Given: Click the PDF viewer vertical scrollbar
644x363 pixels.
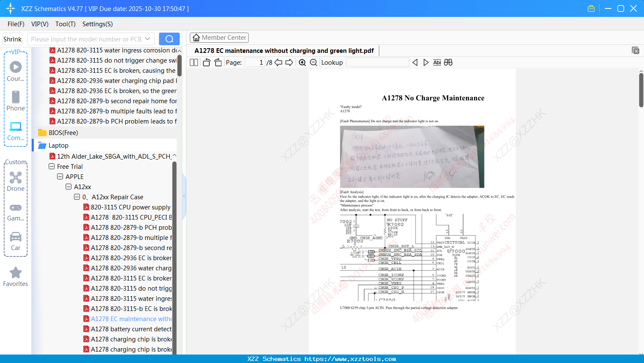Looking at the screenshot, I should [x=641, y=90].
